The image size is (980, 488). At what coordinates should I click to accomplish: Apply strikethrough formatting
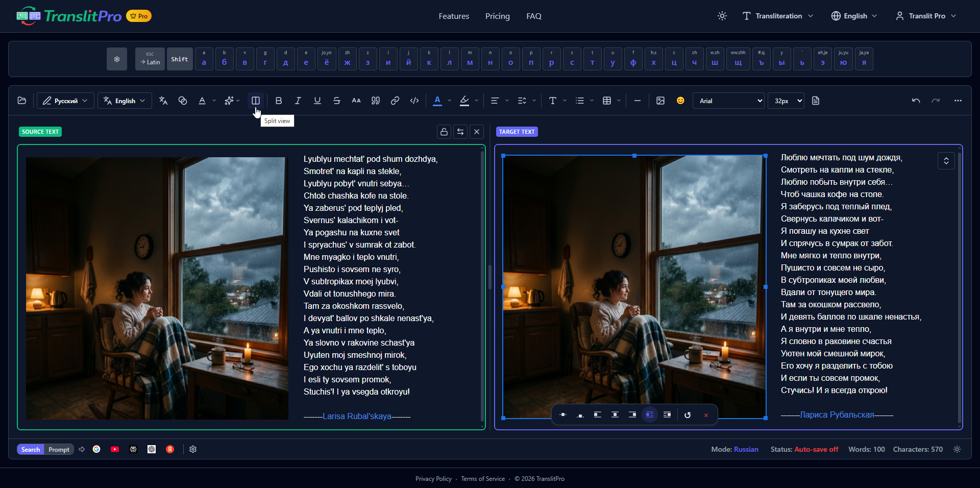tap(337, 101)
